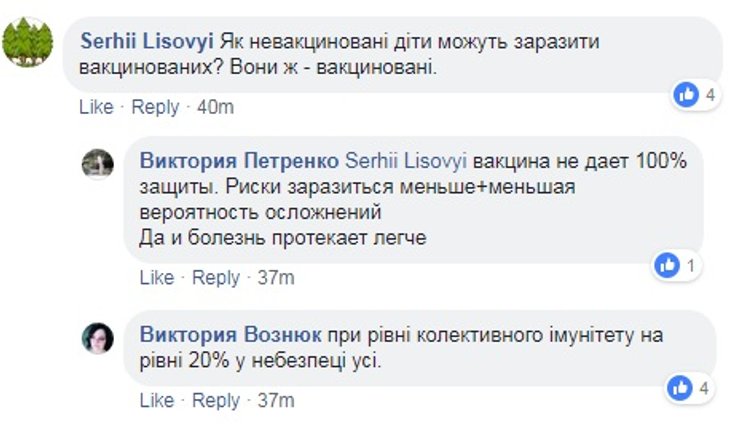Like Виктория Петренко's reply
Image resolution: width=740 pixels, height=427 pixels.
(x=156, y=278)
